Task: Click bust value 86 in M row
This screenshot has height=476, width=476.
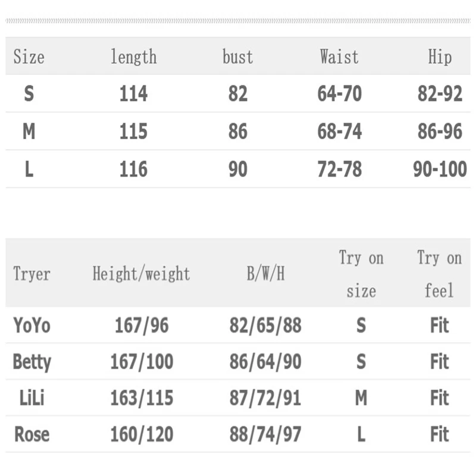Action: coord(237,131)
